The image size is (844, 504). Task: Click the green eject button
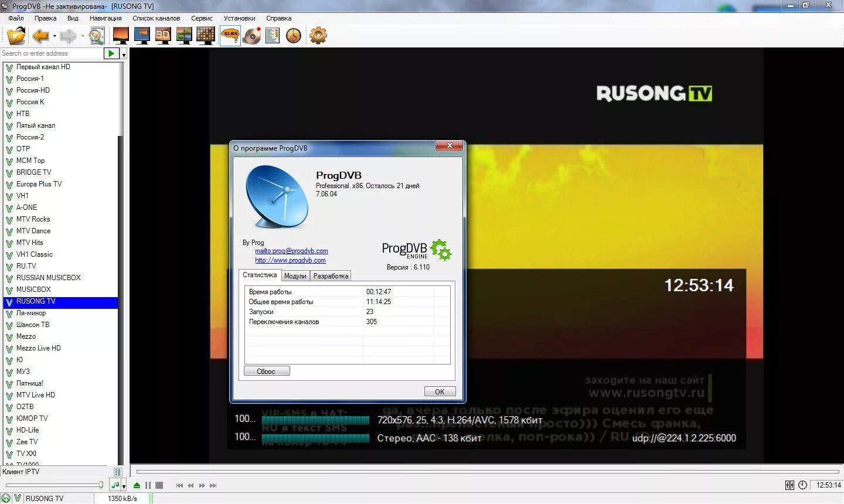tap(137, 485)
